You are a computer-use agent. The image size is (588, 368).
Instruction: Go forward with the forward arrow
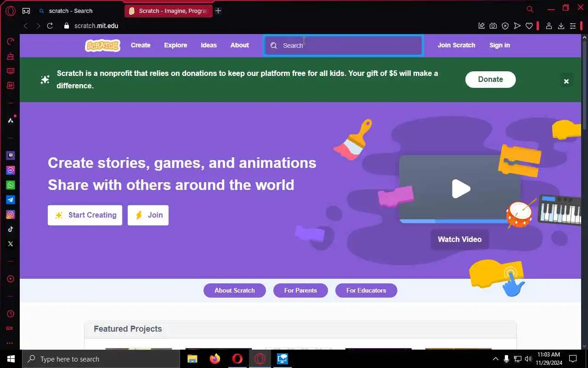click(x=38, y=26)
